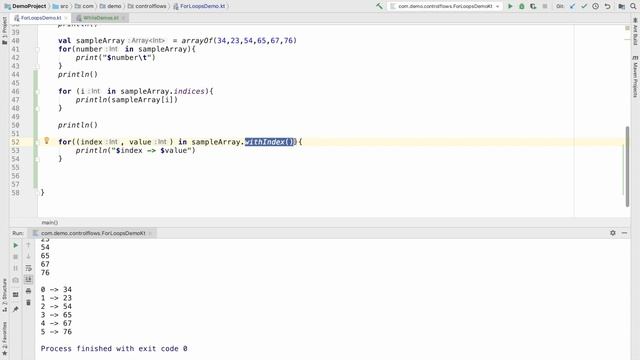Open Project Structure folder icon in toolbar

click(621, 6)
